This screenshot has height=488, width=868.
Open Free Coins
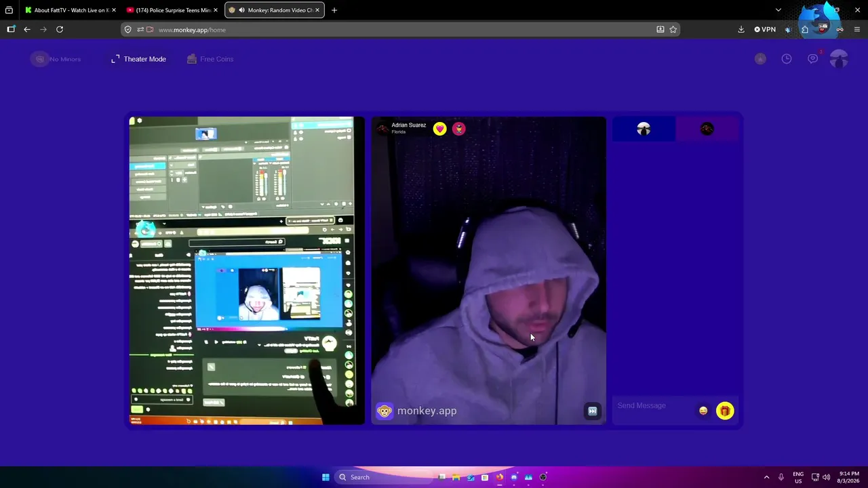pos(209,59)
